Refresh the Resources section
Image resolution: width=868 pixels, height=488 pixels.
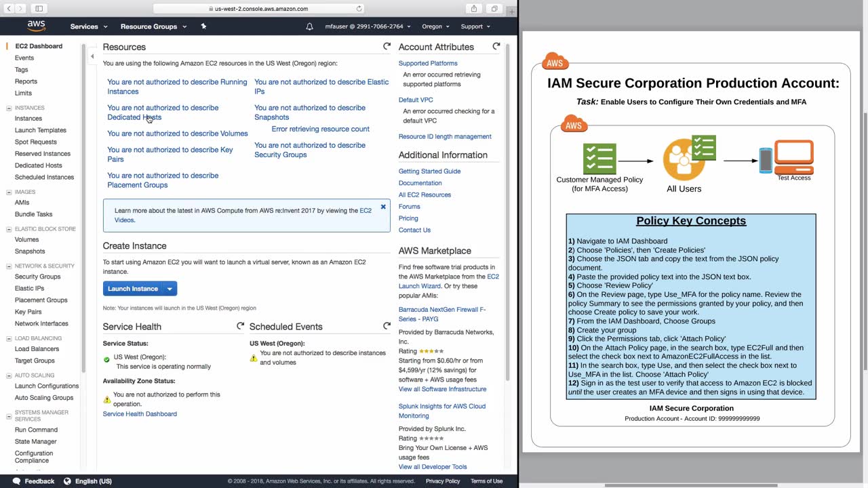click(387, 46)
